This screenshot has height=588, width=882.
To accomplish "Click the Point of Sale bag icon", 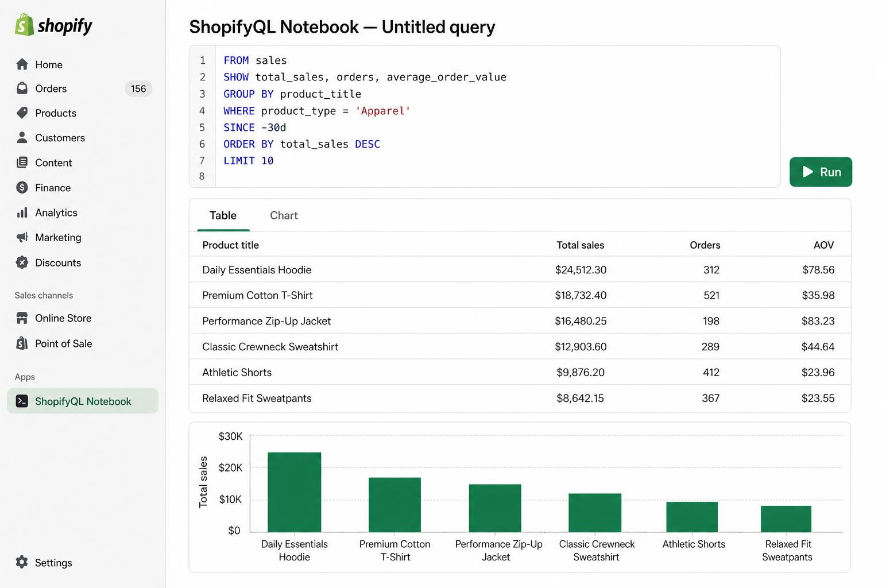I will click(22, 343).
